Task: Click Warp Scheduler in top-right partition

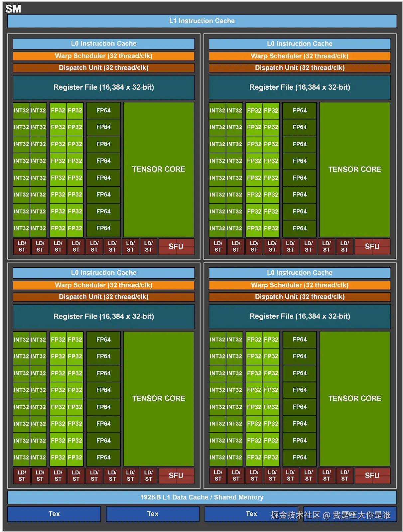Action: 300,56
